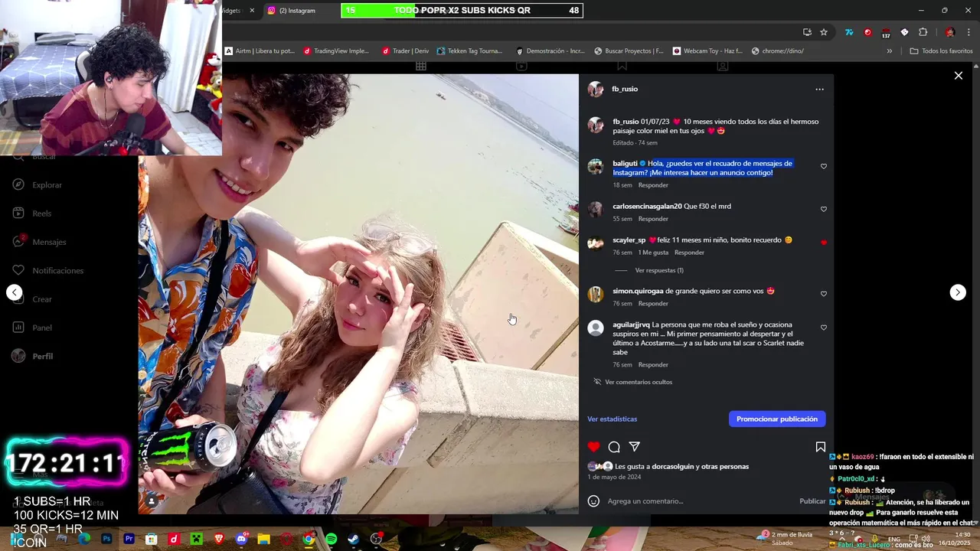
Task: Open 'Tekken Tag Tourna...' bookmark
Action: (469, 51)
